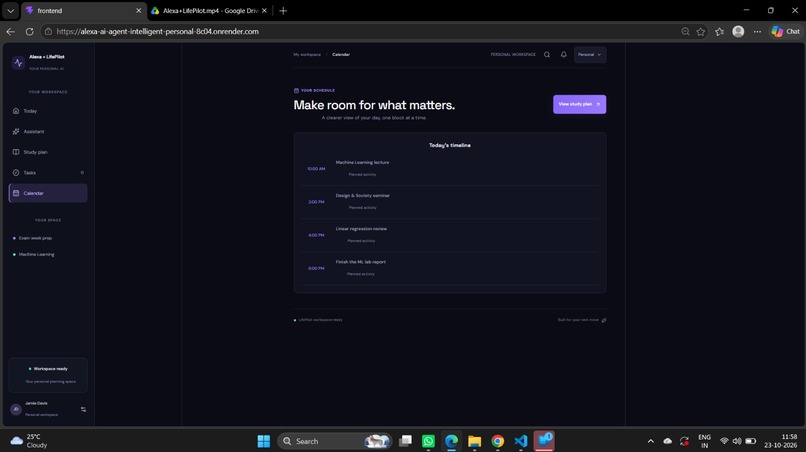Open Microsoft Edge from the taskbar
Image resolution: width=806 pixels, height=452 pixels.
pyautogui.click(x=451, y=441)
